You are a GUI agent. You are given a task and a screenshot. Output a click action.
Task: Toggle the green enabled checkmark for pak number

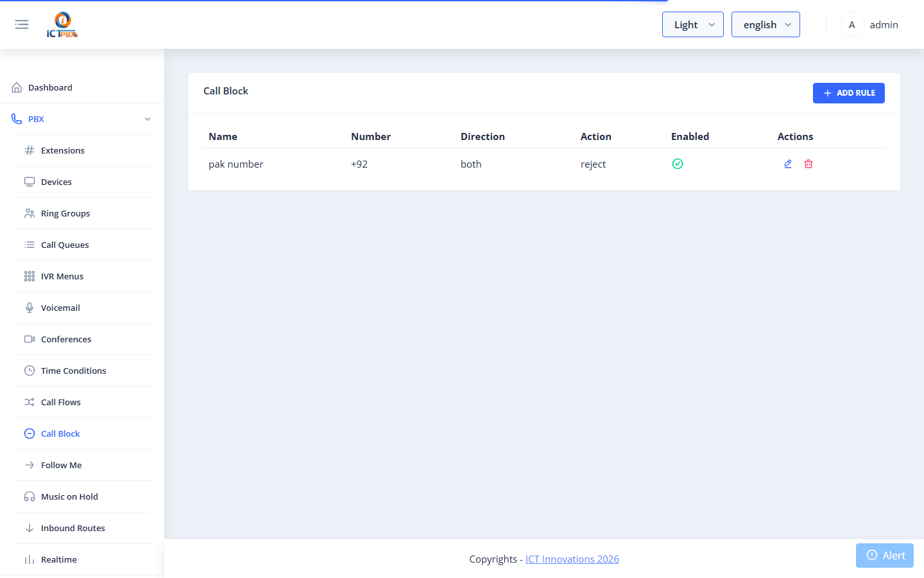coord(678,164)
